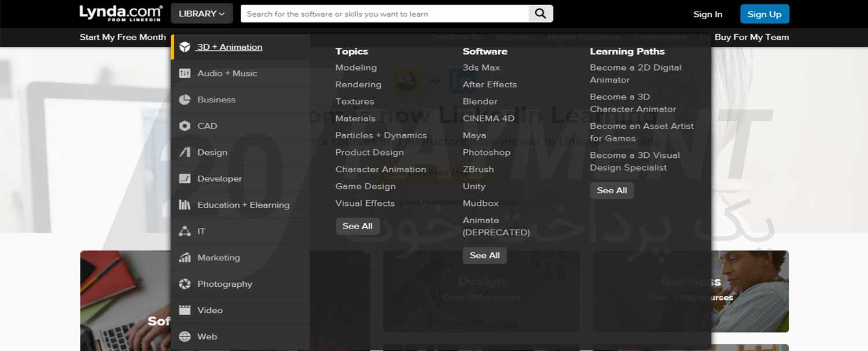Choose Unity software

pyautogui.click(x=474, y=186)
